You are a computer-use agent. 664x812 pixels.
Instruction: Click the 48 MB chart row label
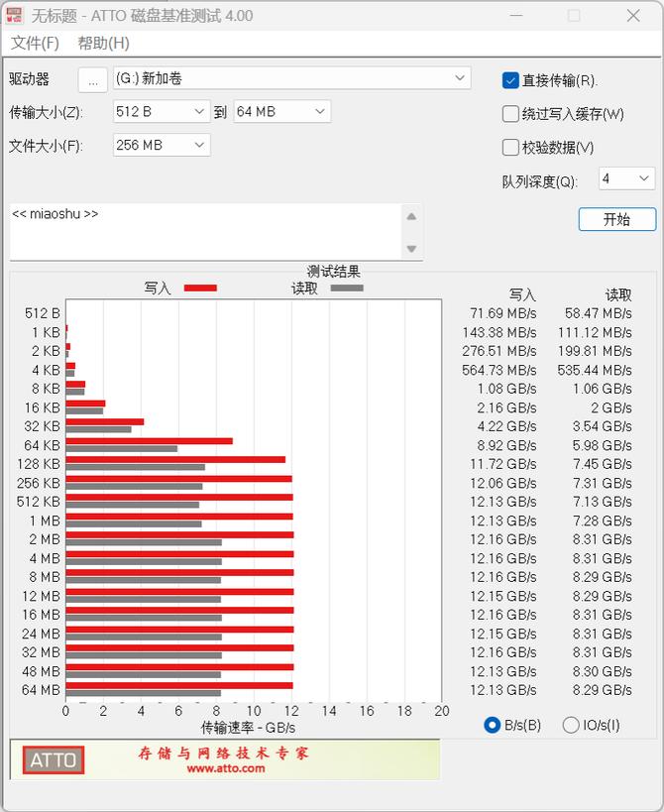tap(42, 671)
